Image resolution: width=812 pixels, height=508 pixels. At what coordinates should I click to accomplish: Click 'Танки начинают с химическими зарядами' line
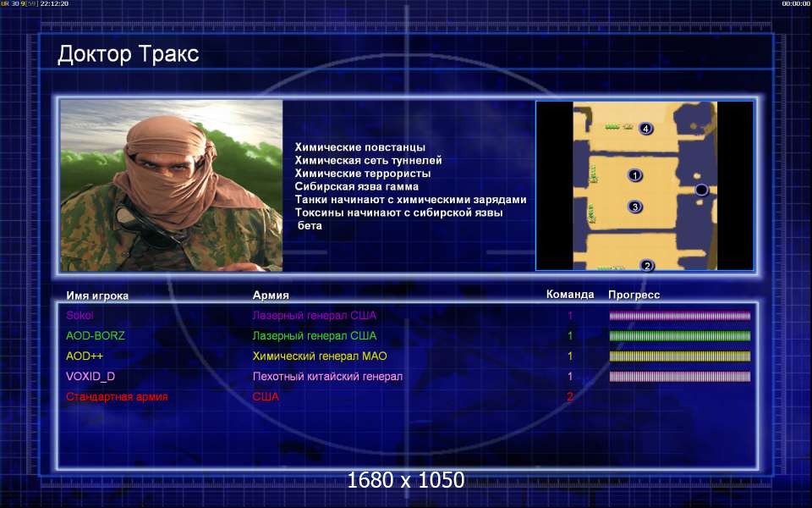(411, 200)
